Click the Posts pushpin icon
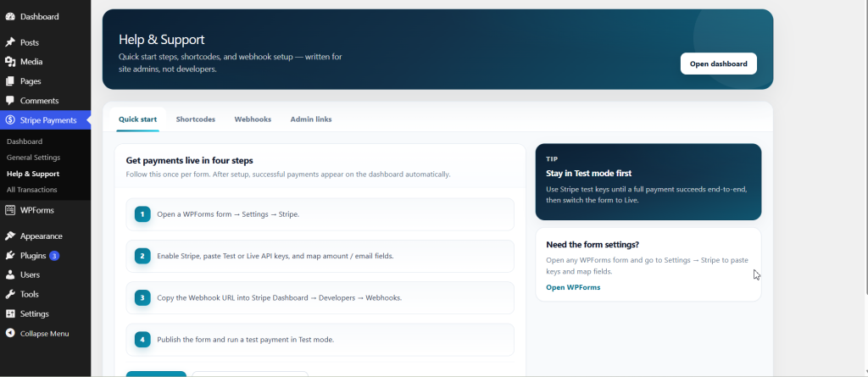Image resolution: width=868 pixels, height=377 pixels. tap(10, 42)
